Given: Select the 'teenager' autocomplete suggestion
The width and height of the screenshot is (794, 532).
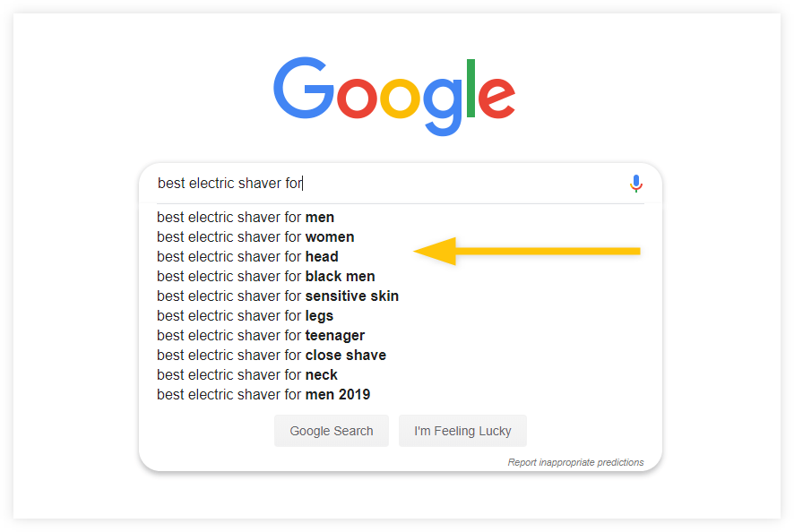Looking at the screenshot, I should coord(261,335).
